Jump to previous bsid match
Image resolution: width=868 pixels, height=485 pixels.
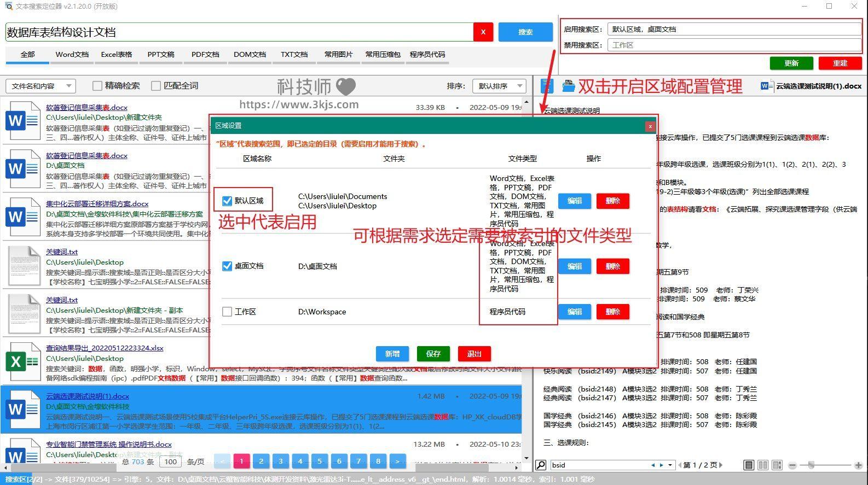[653, 465]
